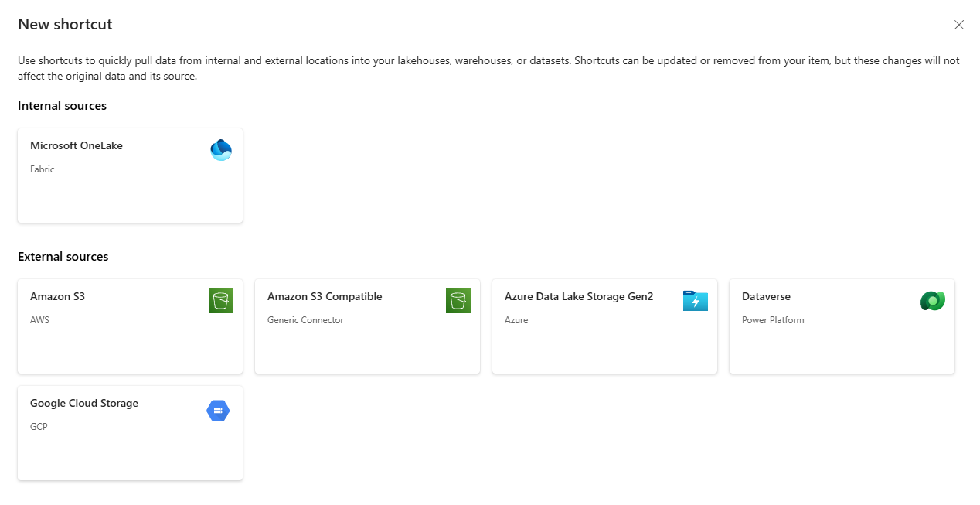Click the blank lower area of Dataverse card
The width and height of the screenshot is (980, 505).
coord(842,352)
